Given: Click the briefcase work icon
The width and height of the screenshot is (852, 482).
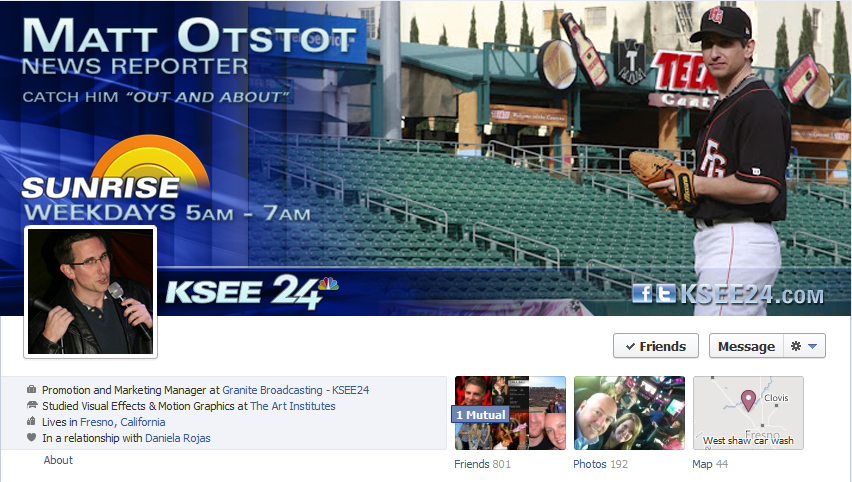Looking at the screenshot, I should pyautogui.click(x=32, y=390).
